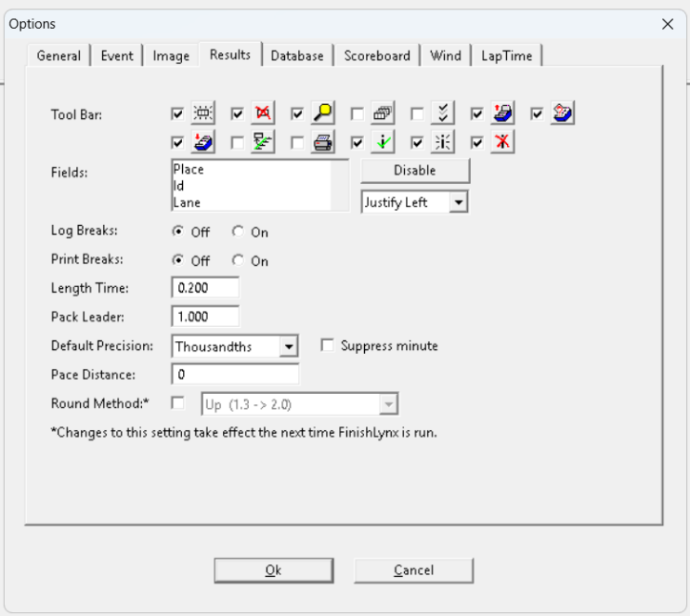This screenshot has height=616, width=690.
Task: Enable the Suppress minute checkbox
Action: tap(328, 346)
